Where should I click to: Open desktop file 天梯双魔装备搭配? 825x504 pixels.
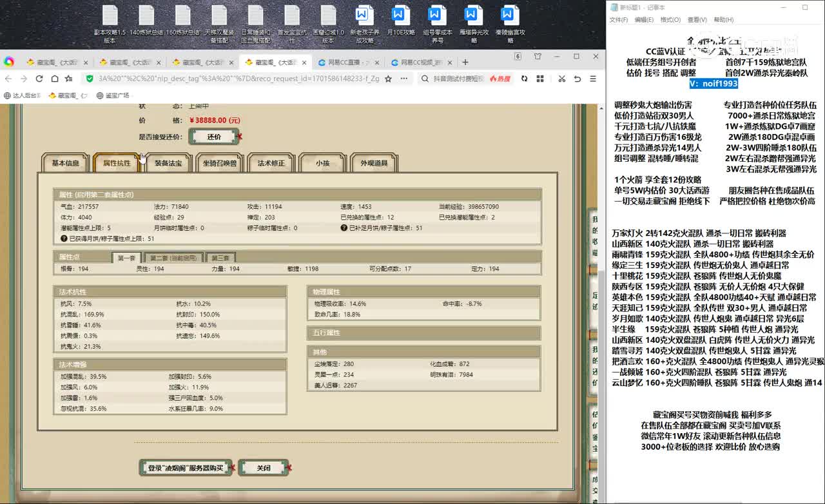(x=219, y=24)
